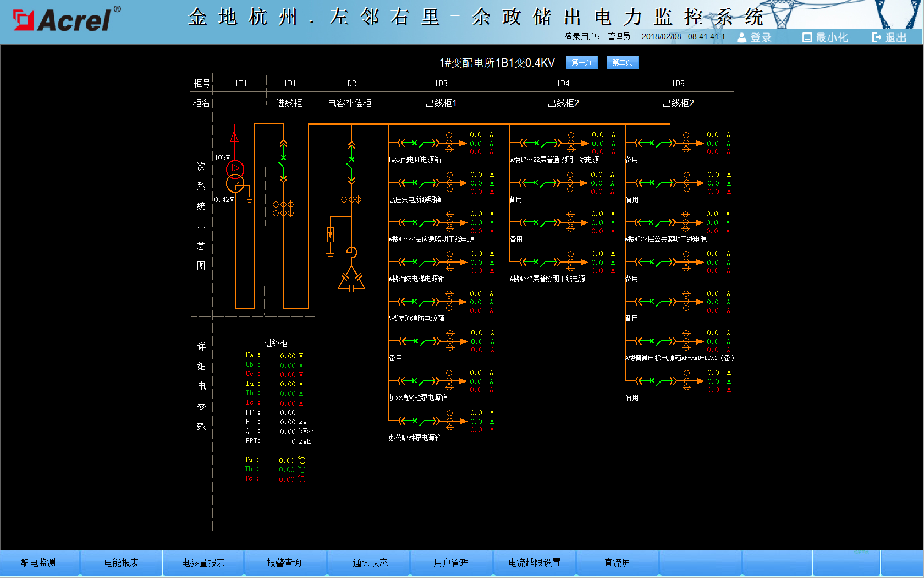Click the surge arrester symbol in 1D2
Image resolution: width=924 pixels, height=578 pixels.
pos(331,235)
